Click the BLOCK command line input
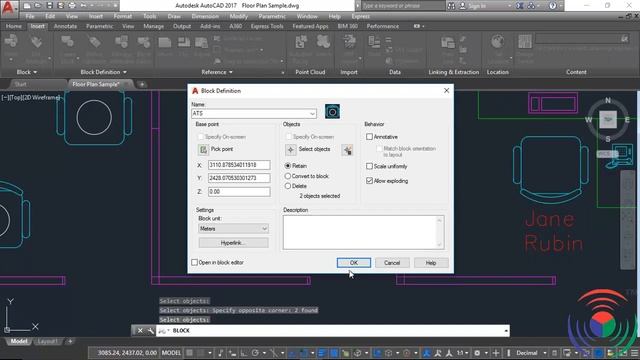The width and height of the screenshot is (640, 360). tap(333, 331)
